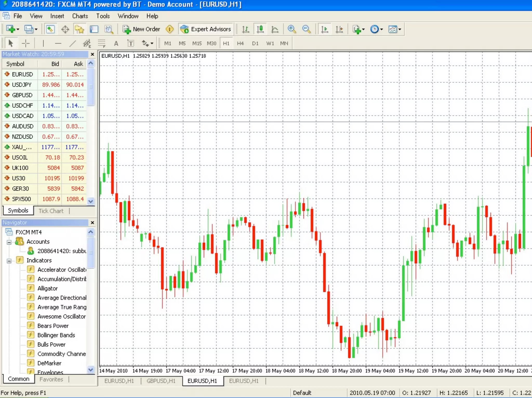This screenshot has height=398, width=532.
Task: Open the Tick Chart tab
Action: (51, 211)
